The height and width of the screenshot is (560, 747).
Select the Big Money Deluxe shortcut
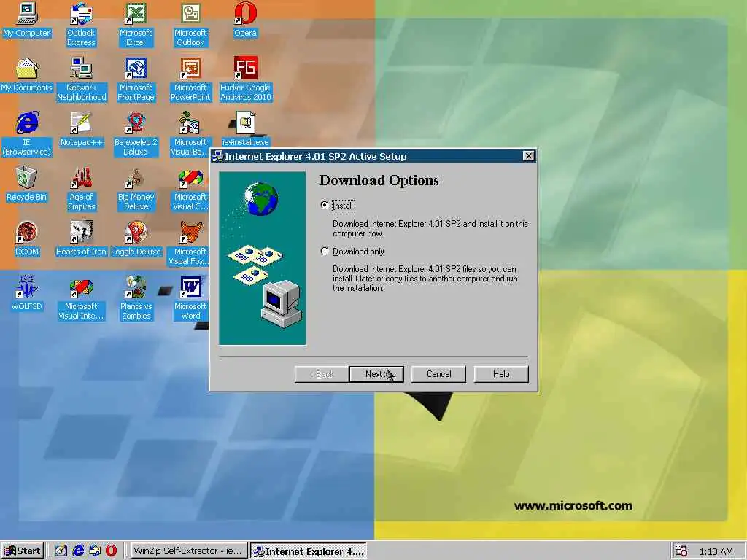136,188
